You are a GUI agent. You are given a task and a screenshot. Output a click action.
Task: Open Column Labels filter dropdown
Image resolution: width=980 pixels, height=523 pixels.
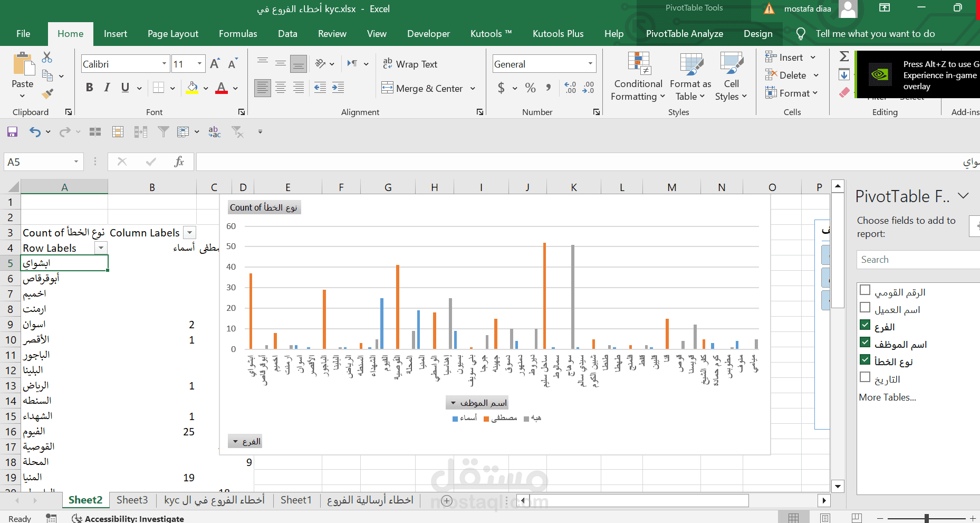pyautogui.click(x=190, y=233)
